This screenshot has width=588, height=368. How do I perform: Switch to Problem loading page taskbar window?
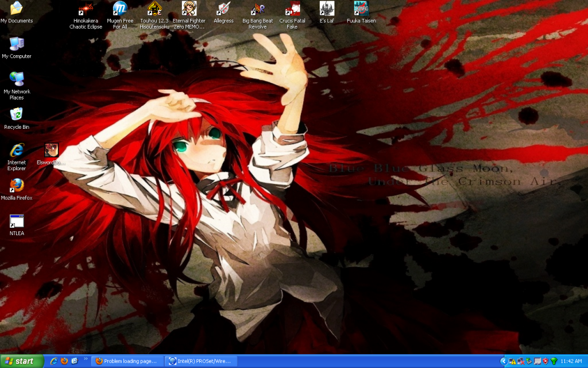coord(127,361)
